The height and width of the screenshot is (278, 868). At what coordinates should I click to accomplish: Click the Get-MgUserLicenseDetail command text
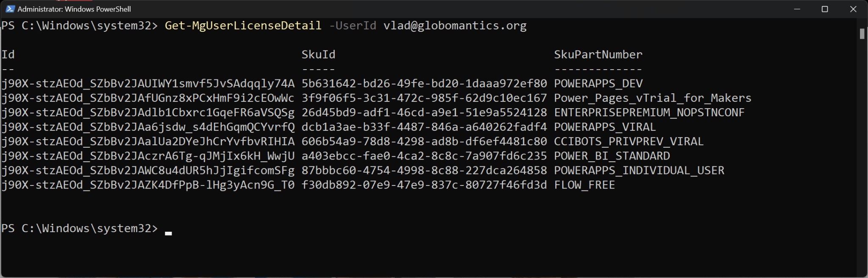tap(243, 26)
